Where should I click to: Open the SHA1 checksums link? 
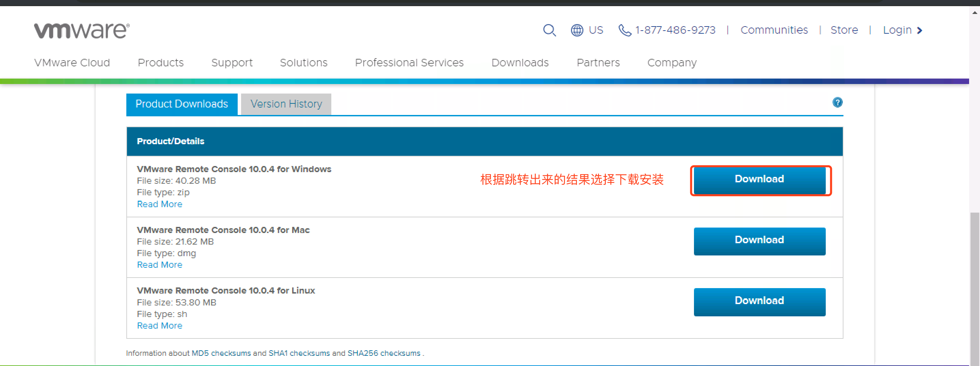(299, 353)
